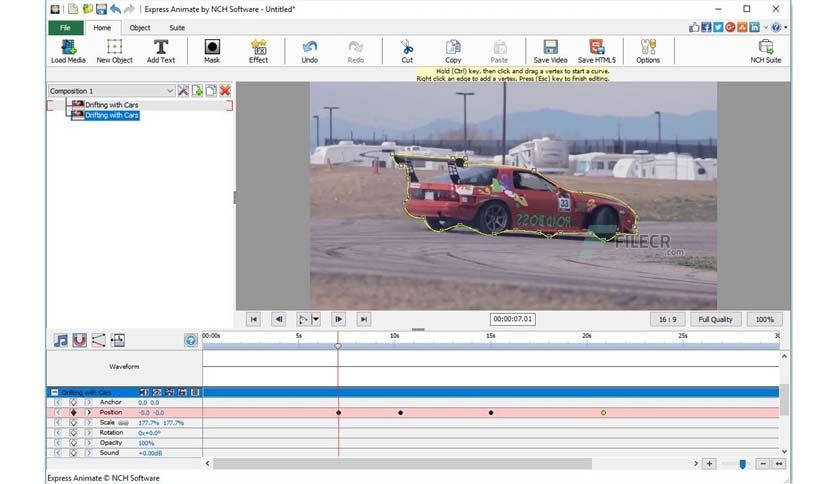Click the hollow Position keyframe past 20s
836x484 pixels.
[x=603, y=413]
